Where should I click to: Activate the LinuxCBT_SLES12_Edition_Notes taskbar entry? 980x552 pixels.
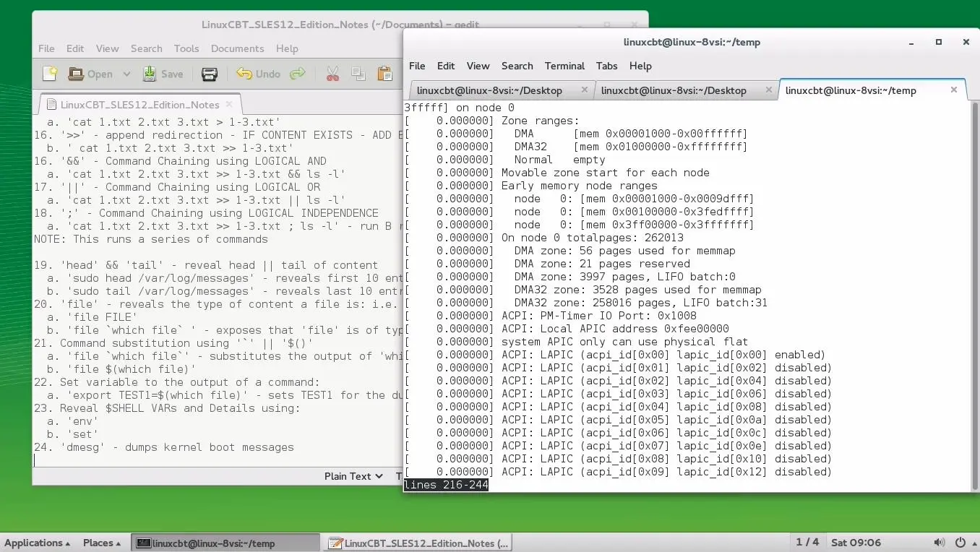point(418,543)
